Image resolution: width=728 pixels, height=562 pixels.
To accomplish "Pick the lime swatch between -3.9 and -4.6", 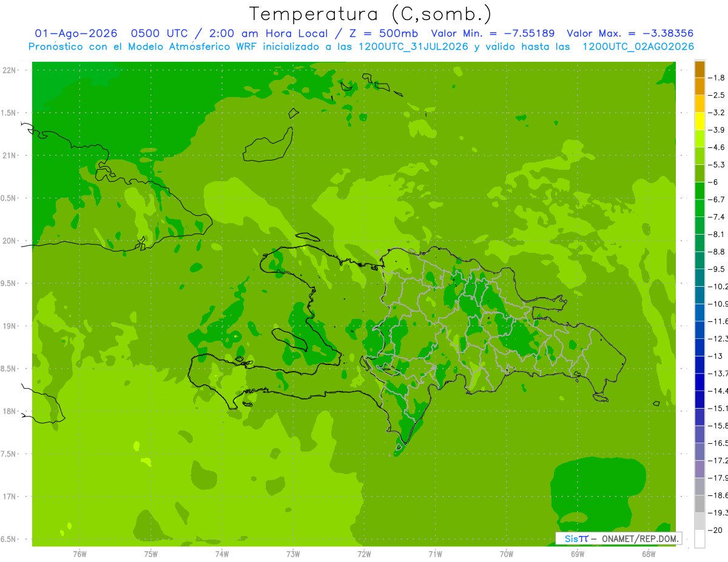I will [x=699, y=139].
